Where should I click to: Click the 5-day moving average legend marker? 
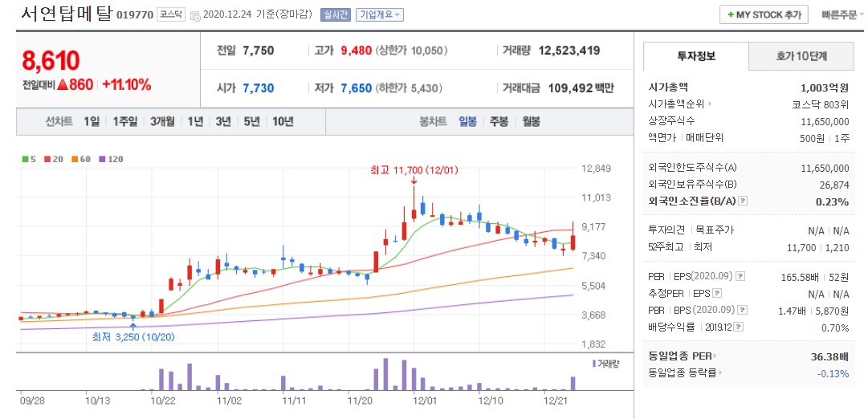click(24, 160)
